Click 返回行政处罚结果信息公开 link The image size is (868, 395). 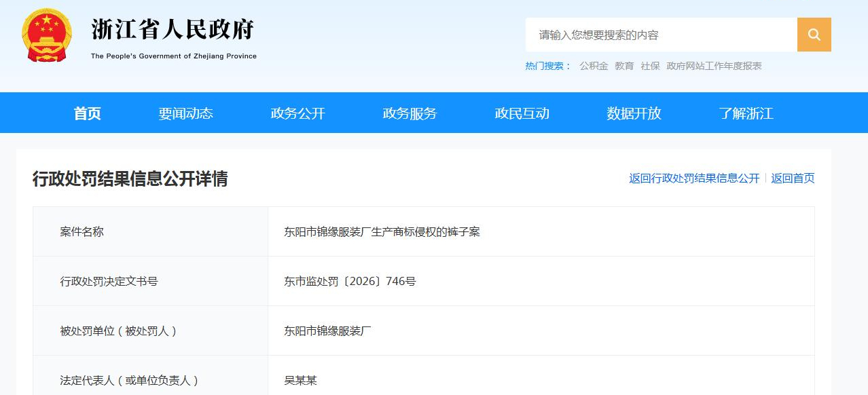(x=694, y=178)
